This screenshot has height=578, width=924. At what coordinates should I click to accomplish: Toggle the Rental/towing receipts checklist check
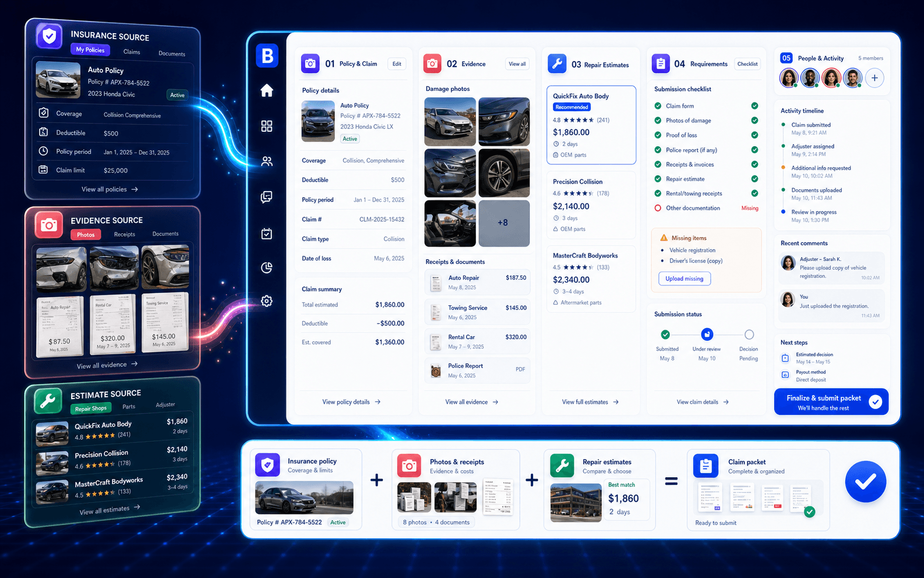(754, 193)
